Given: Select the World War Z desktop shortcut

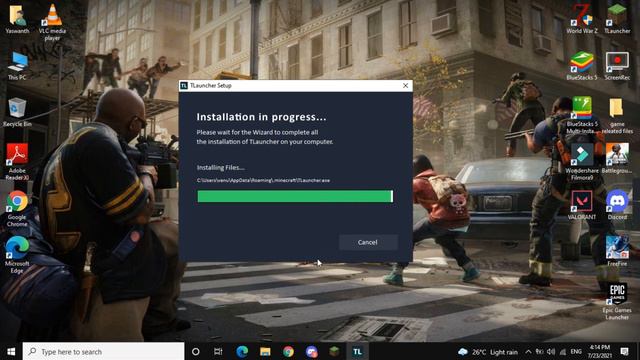Looking at the screenshot, I should coord(582,19).
